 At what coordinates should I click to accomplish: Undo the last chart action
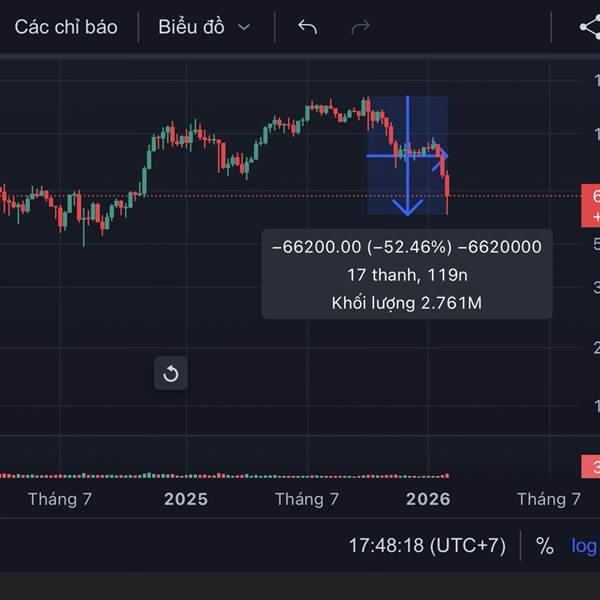click(x=307, y=27)
